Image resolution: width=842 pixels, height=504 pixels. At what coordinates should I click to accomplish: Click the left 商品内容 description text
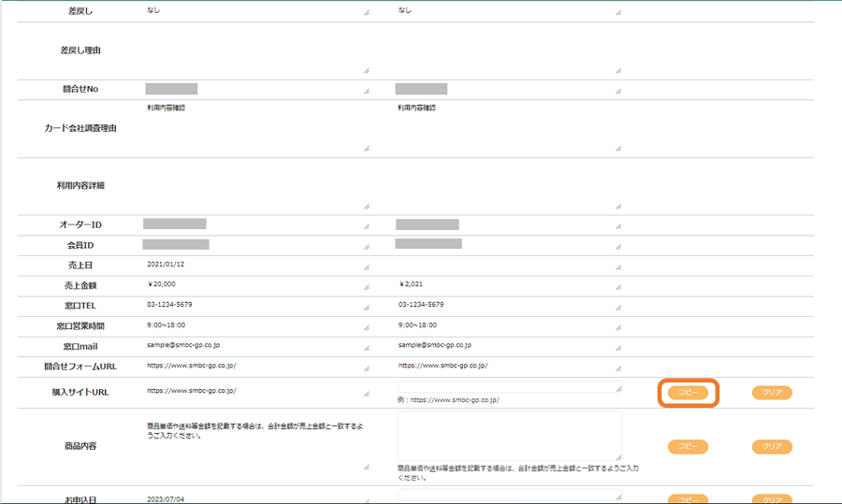pyautogui.click(x=255, y=431)
